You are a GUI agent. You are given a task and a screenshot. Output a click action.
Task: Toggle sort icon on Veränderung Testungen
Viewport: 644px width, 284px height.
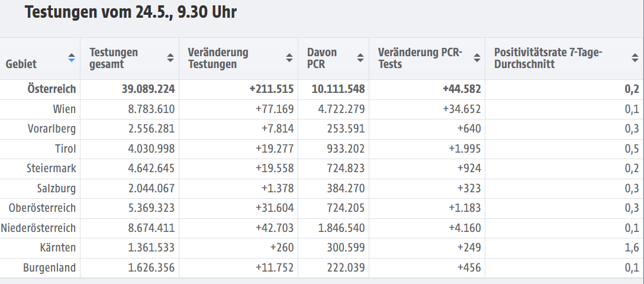point(289,58)
